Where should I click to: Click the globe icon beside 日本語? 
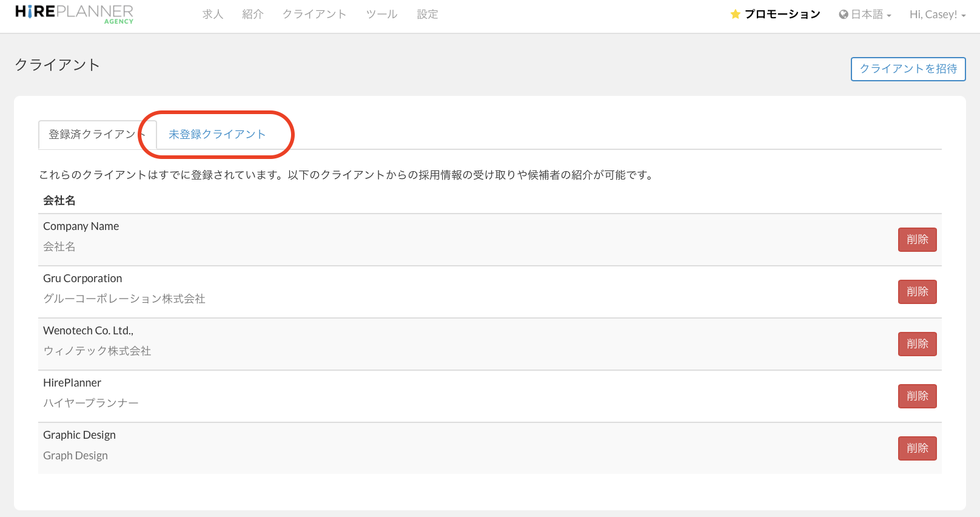(843, 15)
